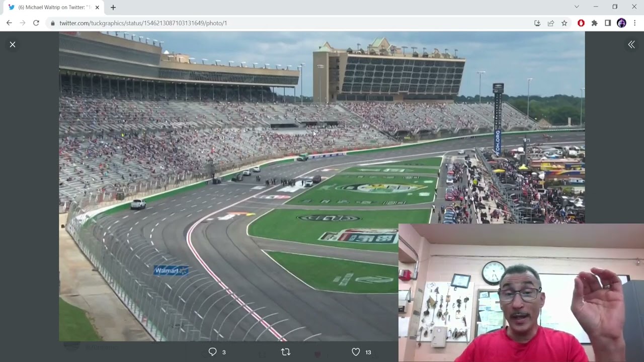Reload the Twitter page

[x=36, y=23]
